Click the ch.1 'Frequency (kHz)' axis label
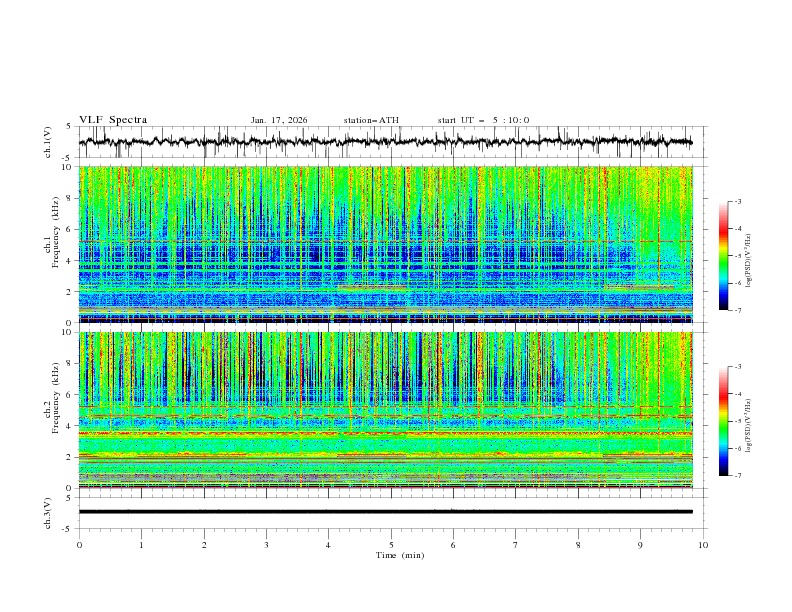 tap(56, 233)
